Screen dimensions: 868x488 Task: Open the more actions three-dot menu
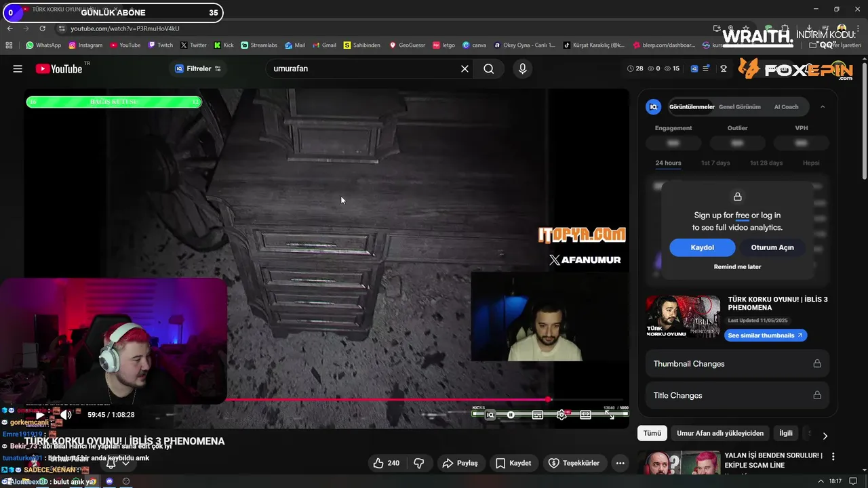pos(620,463)
